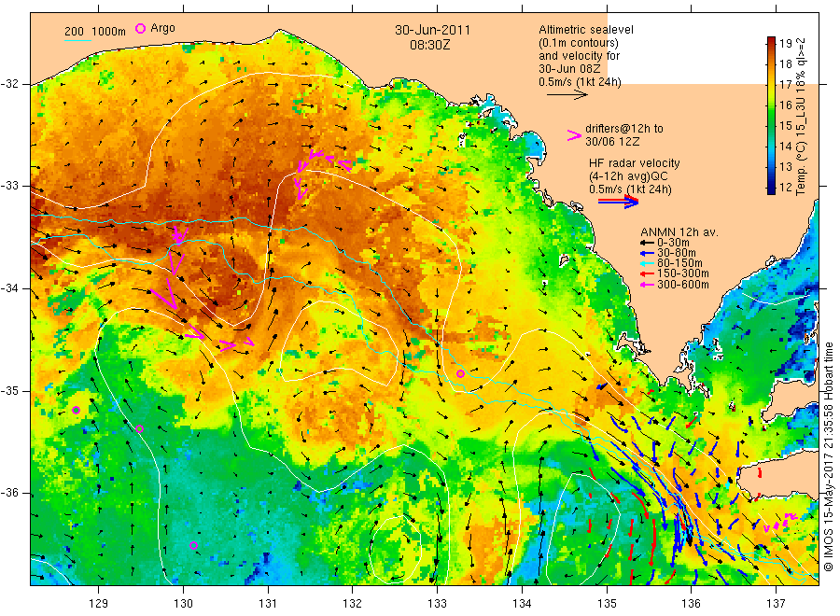Click the '(0.1m contours)' text
Image resolution: width=840 pixels, height=616 pixels.
click(x=579, y=43)
